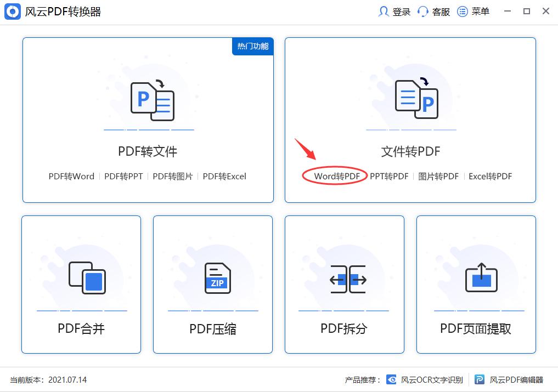Open the 风云PDF编辑器 product icon

481,379
